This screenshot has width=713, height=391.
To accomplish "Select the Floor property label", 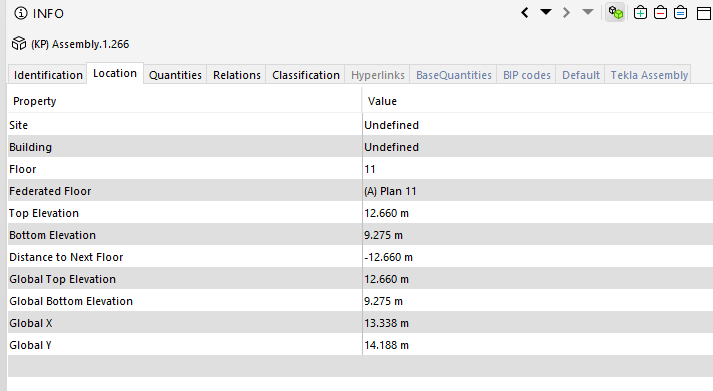I will point(22,169).
